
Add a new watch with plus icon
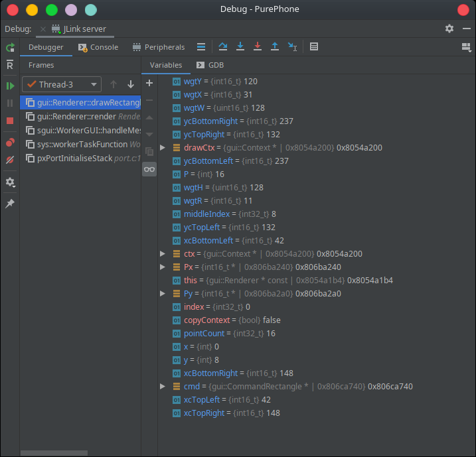coord(149,83)
